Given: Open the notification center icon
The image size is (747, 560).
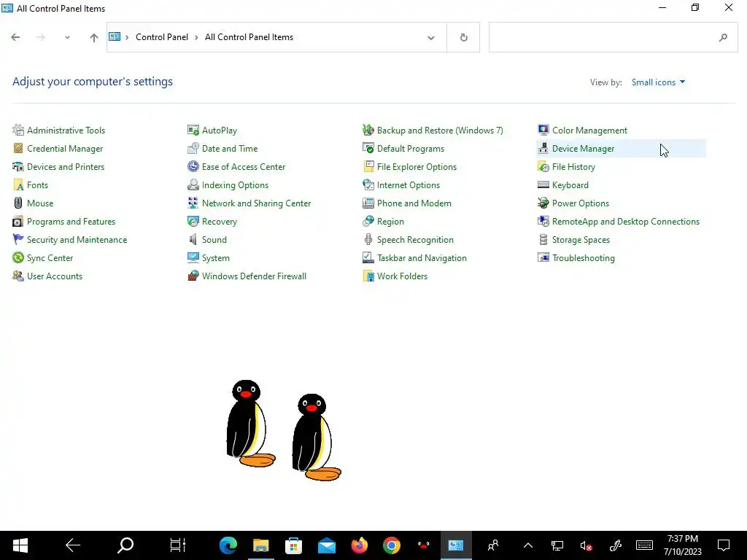Looking at the screenshot, I should pos(724,545).
